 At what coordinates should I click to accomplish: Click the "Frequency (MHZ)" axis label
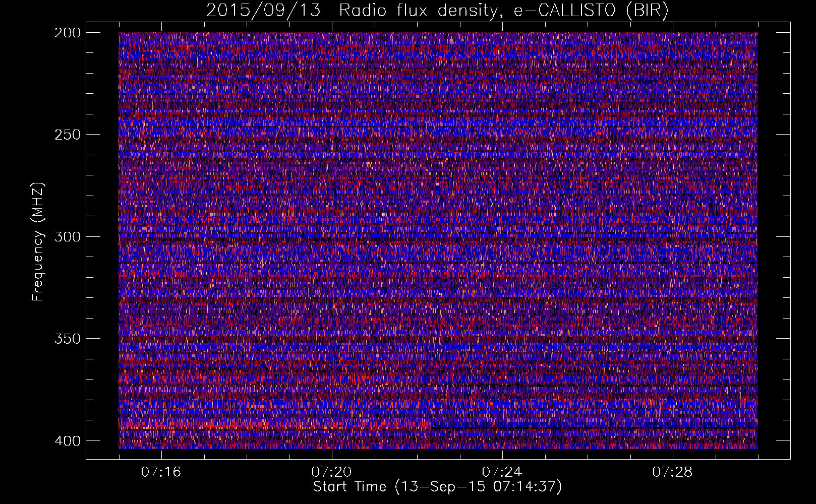coord(38,241)
